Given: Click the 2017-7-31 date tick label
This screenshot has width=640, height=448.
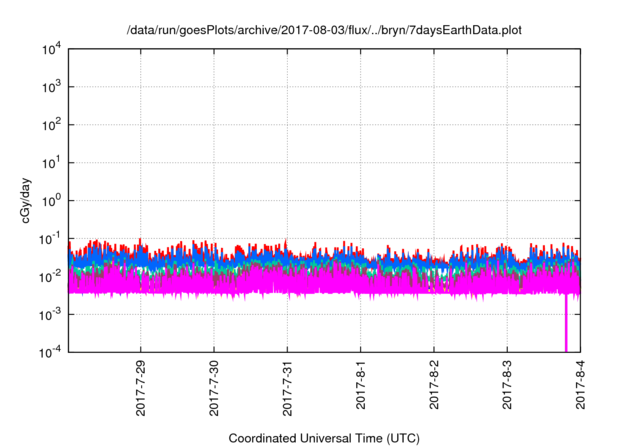Looking at the screenshot, I should 287,388.
